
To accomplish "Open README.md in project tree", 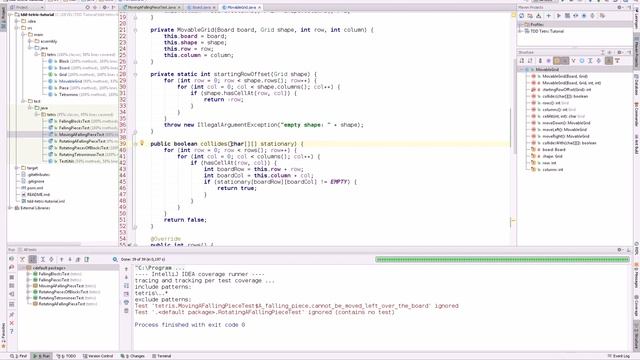I will [38, 194].
